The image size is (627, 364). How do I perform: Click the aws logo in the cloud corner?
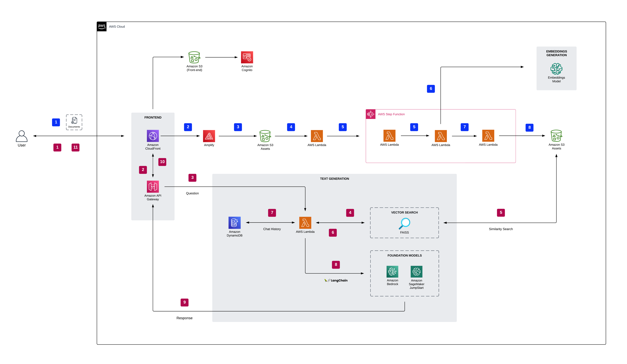[102, 26]
